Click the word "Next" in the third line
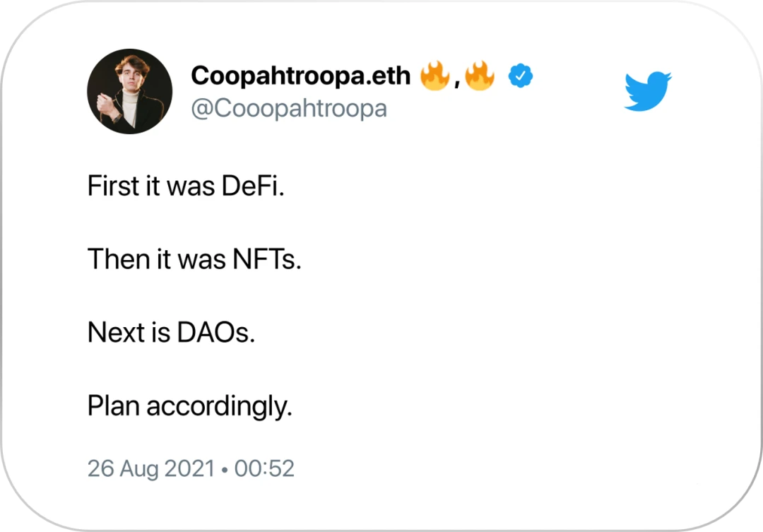Image resolution: width=763 pixels, height=532 pixels. coord(116,333)
